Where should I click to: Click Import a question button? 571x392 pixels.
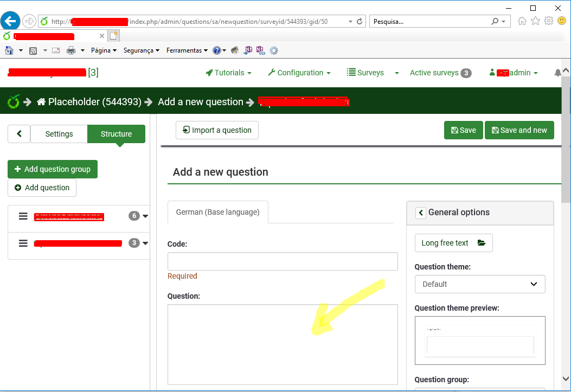[217, 130]
